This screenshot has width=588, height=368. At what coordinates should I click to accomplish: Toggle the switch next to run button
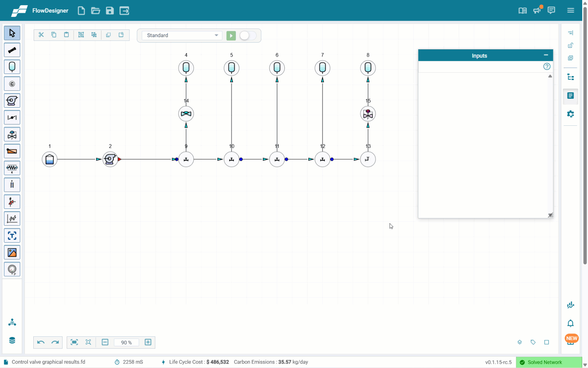pos(247,35)
